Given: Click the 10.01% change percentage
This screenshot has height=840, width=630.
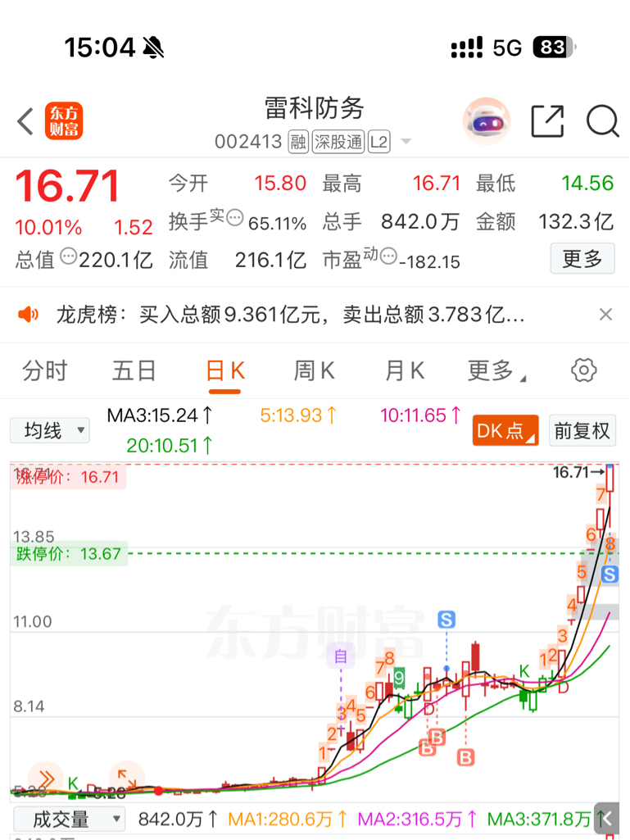Looking at the screenshot, I should [48, 228].
